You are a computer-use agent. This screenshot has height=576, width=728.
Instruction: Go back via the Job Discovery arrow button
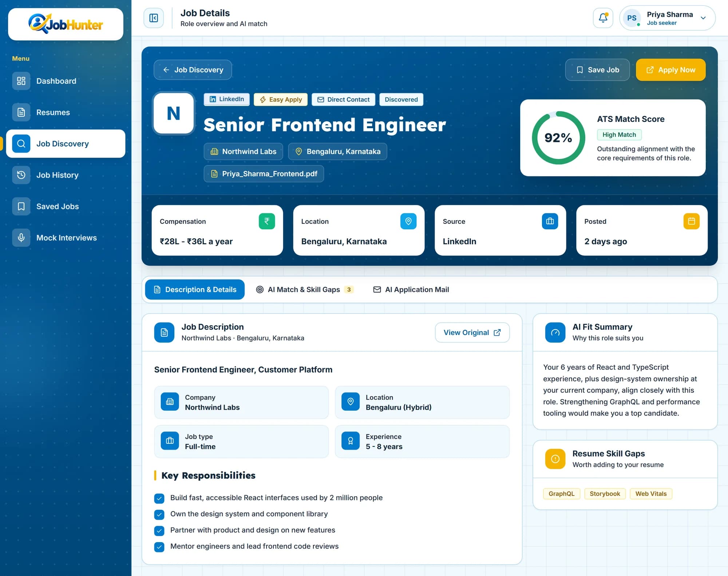tap(193, 70)
